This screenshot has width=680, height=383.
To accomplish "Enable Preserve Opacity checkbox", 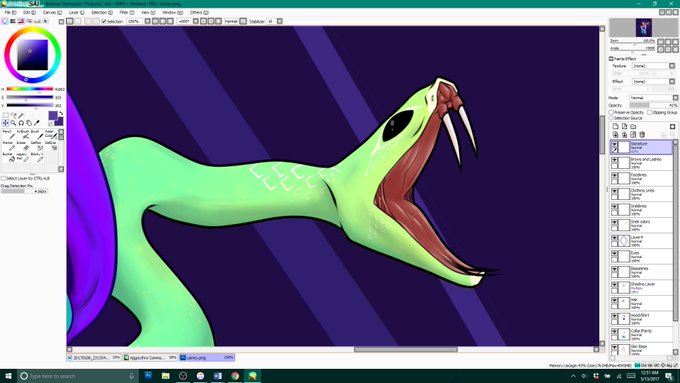I will click(x=611, y=112).
